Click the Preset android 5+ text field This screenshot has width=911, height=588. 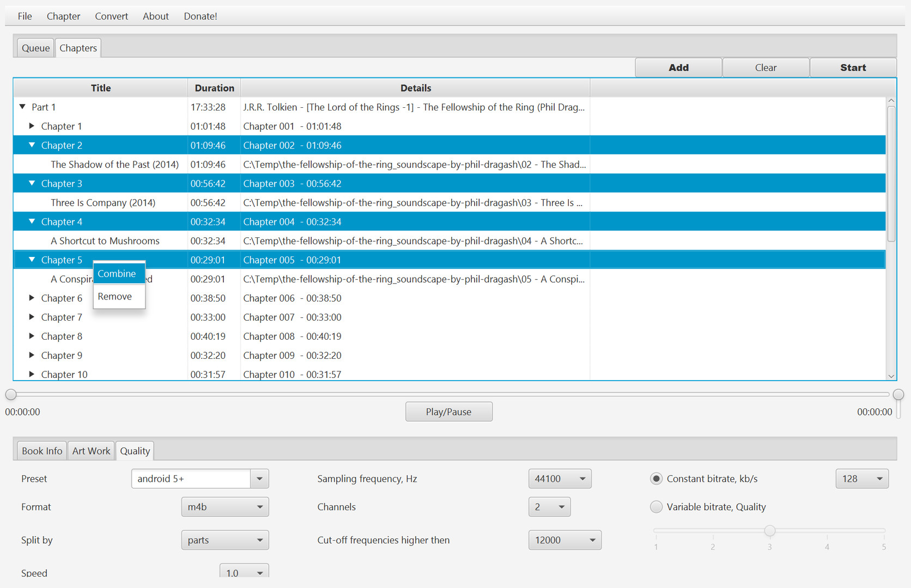(x=191, y=479)
